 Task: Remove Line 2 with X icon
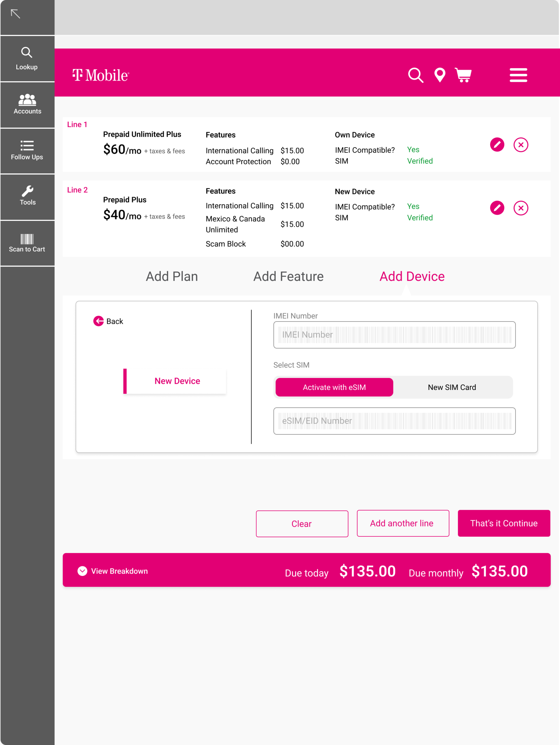point(521,208)
